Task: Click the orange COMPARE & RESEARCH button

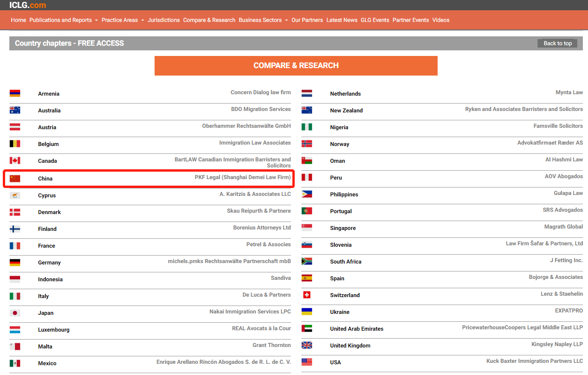Action: (x=296, y=66)
